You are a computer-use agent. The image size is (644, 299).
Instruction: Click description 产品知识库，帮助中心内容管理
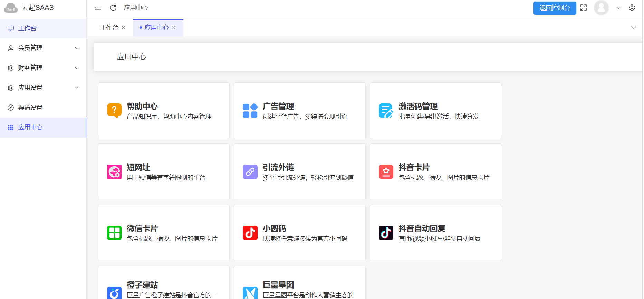coord(169,117)
